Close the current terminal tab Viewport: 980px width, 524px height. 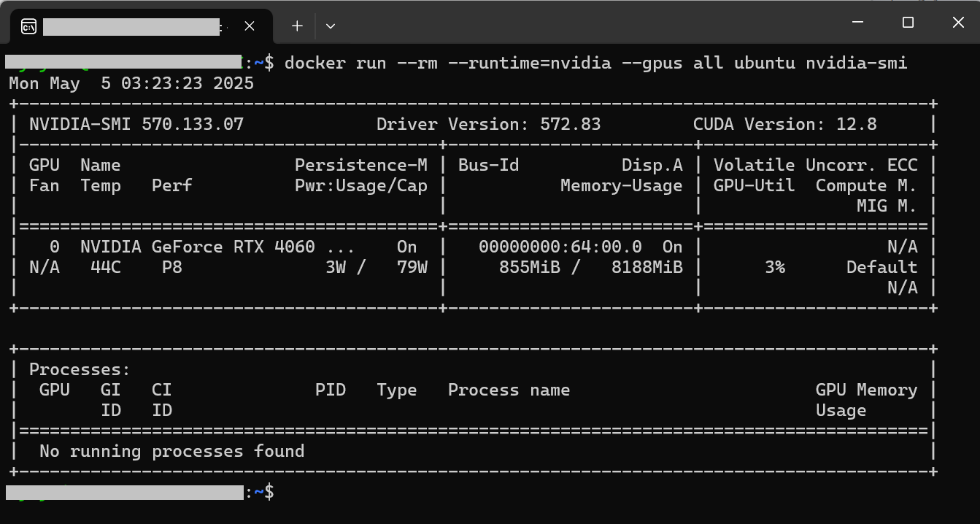point(250,26)
